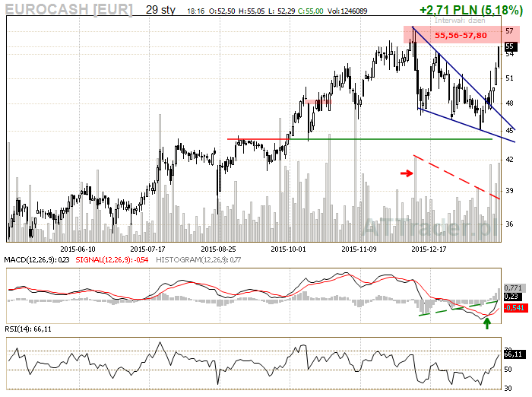Click the HISTOGRAM(12,26,9): 0,77 legend

click(198, 260)
